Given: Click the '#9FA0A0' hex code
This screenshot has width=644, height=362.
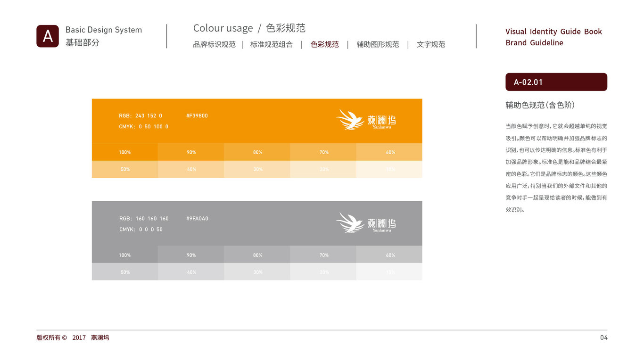Looking at the screenshot, I should coord(197,219).
